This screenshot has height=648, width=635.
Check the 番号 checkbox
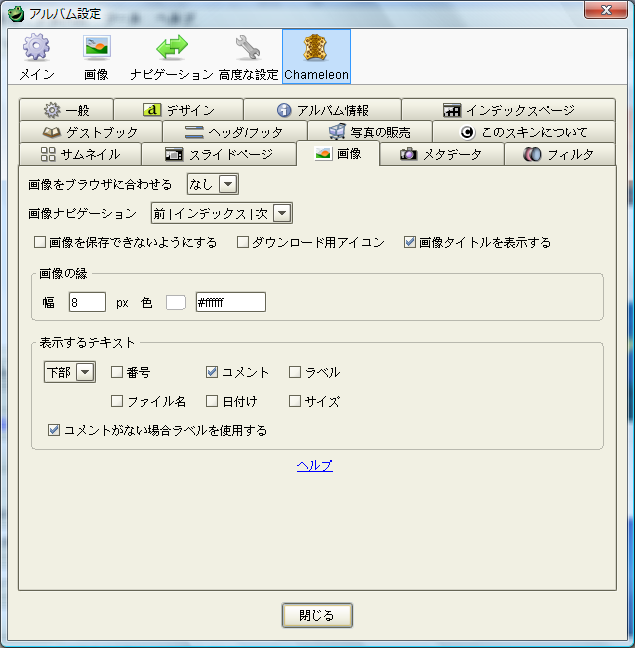(x=117, y=372)
